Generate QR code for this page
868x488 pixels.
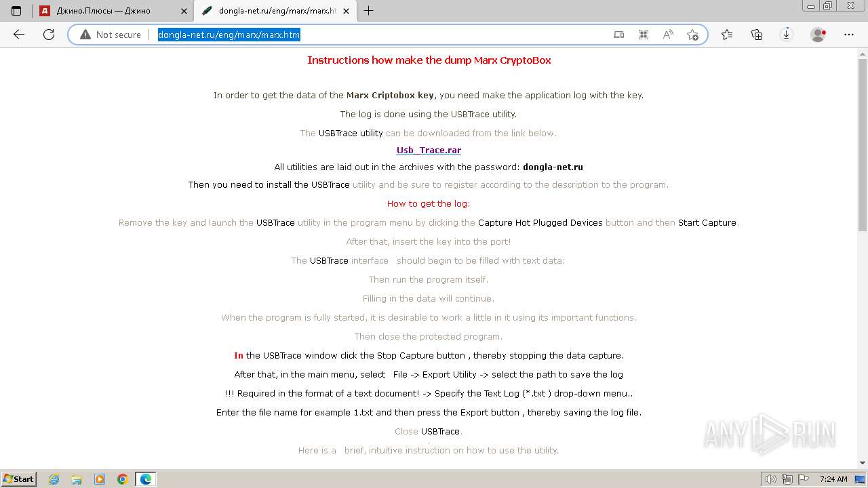click(644, 35)
